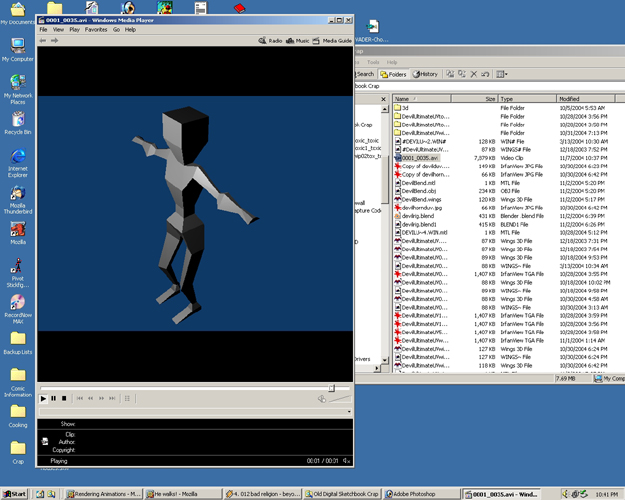Click the Start button on taskbar
Viewport: 625px width, 500px height.
15,494
